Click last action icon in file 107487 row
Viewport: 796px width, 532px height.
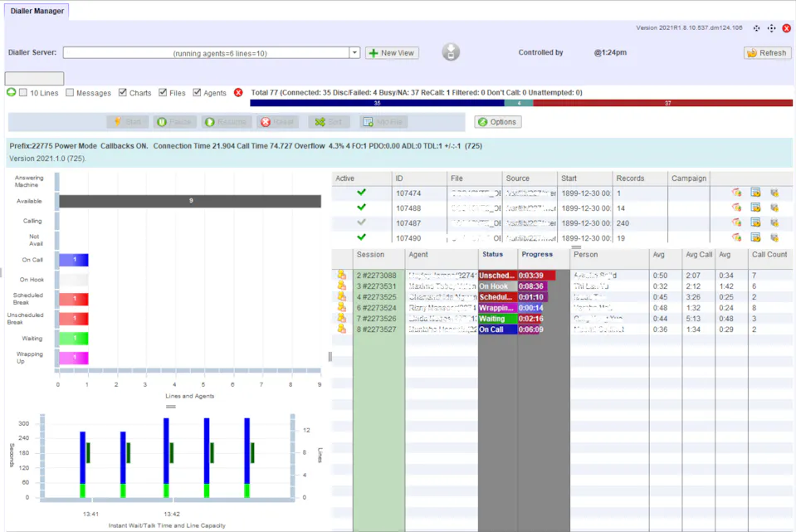tap(774, 222)
